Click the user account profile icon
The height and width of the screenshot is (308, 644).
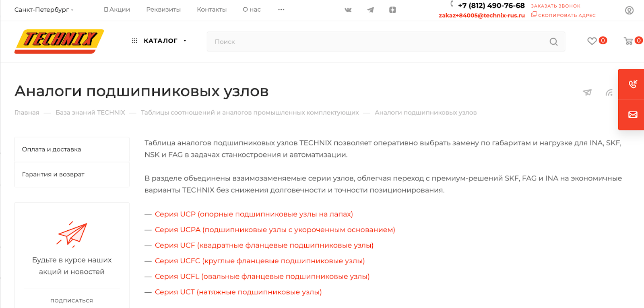629,10
